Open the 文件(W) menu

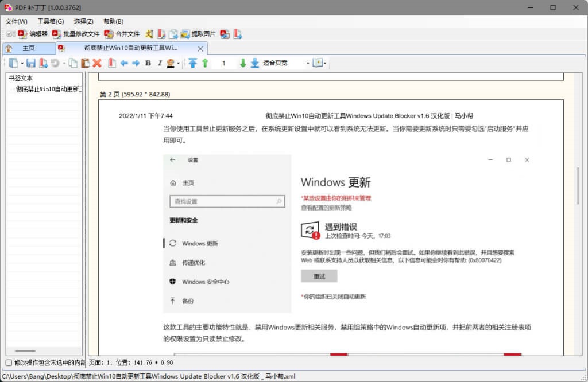(17, 21)
